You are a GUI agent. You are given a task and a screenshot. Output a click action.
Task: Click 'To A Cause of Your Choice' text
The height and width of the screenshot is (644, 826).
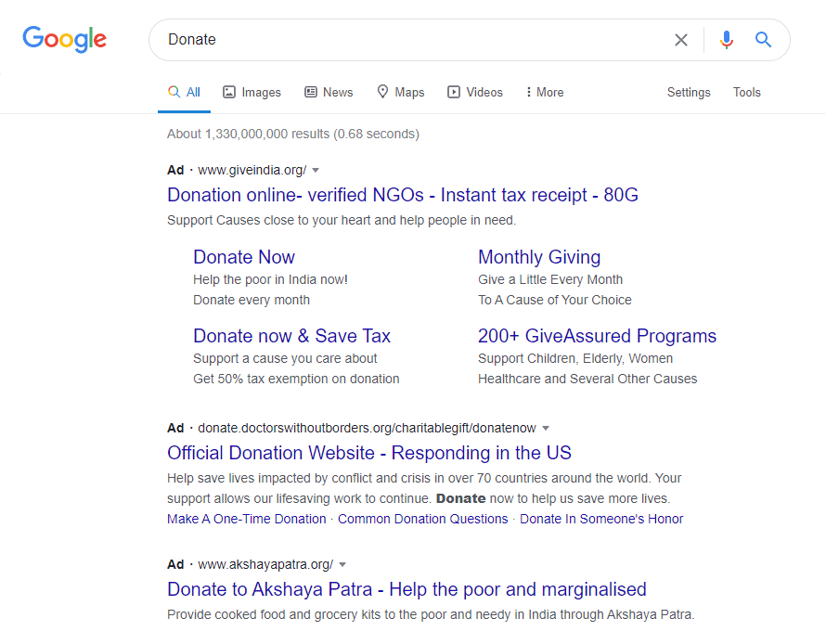pyautogui.click(x=555, y=300)
